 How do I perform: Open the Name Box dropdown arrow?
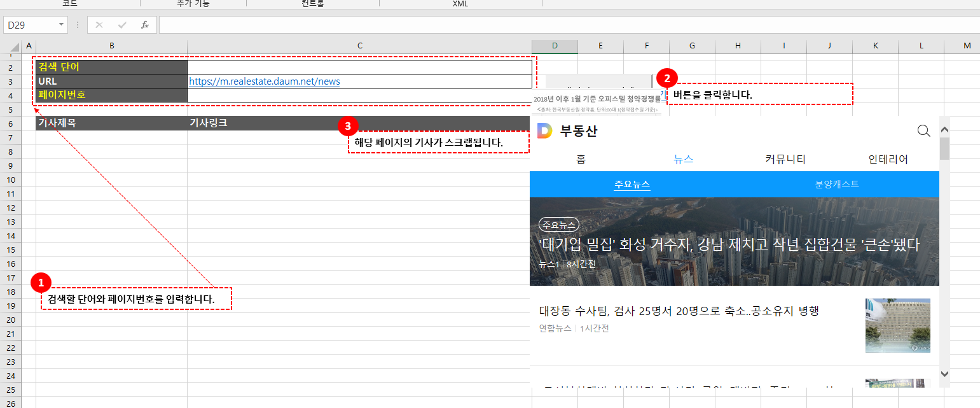click(x=62, y=25)
